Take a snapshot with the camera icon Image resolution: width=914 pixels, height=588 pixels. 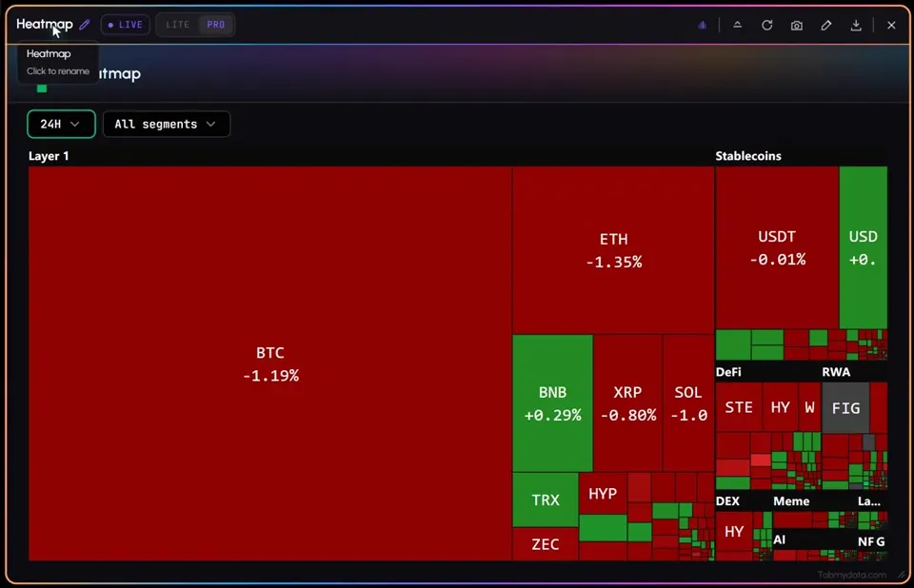click(796, 25)
